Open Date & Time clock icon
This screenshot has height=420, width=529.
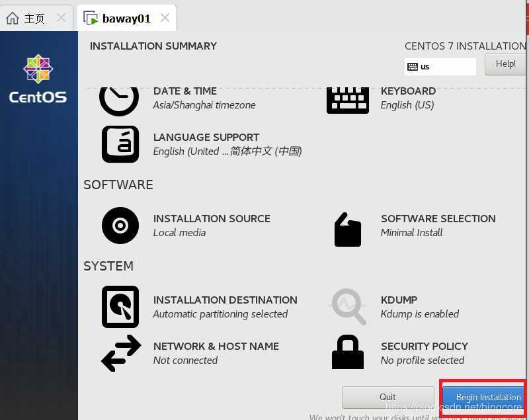click(x=119, y=101)
